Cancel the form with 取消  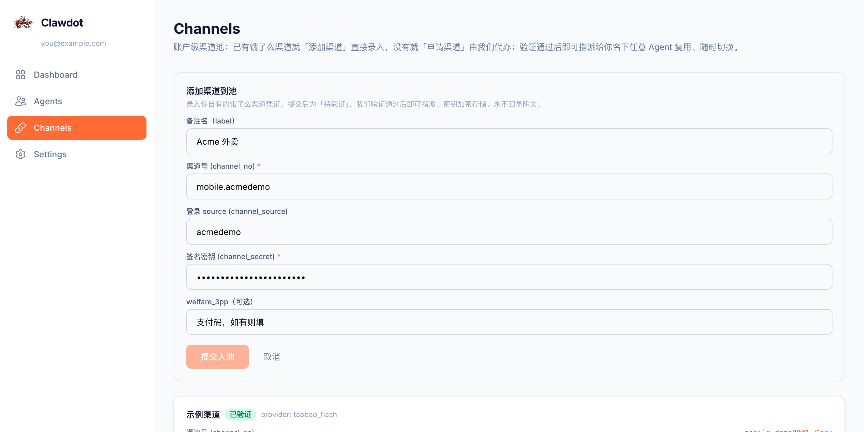[x=272, y=357]
